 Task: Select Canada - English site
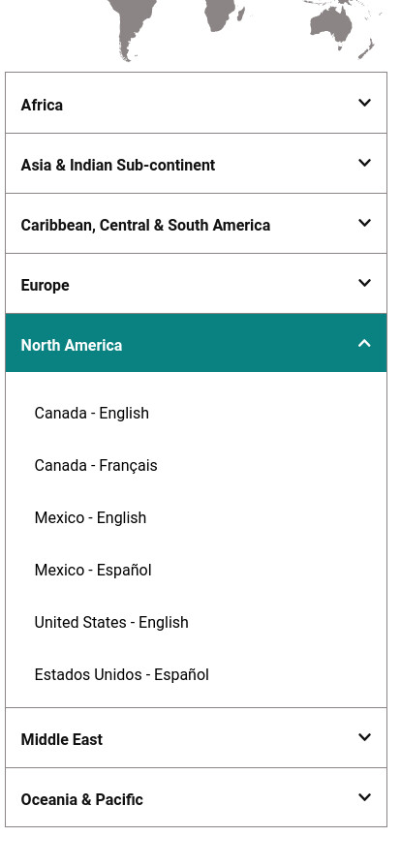[x=91, y=413]
